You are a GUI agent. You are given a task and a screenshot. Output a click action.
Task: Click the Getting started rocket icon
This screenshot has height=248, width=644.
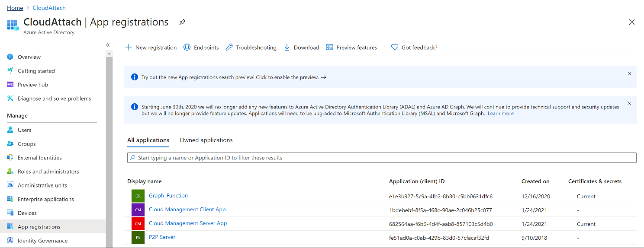tap(10, 71)
